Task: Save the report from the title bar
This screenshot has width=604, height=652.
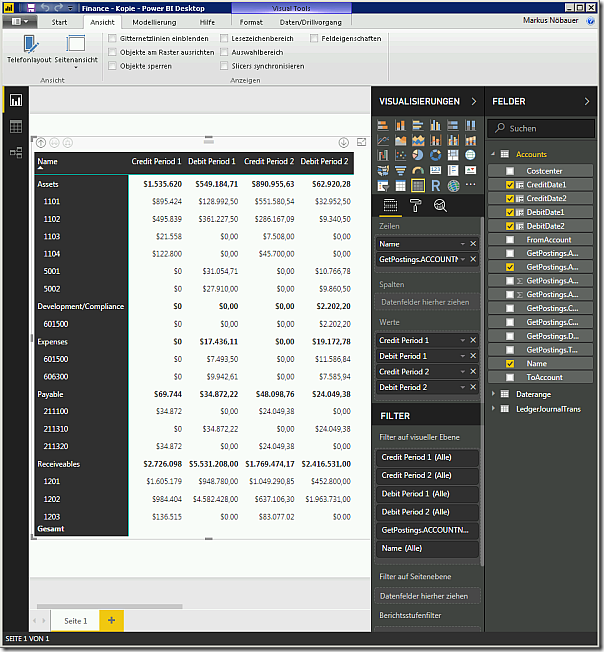Action: coord(31,8)
